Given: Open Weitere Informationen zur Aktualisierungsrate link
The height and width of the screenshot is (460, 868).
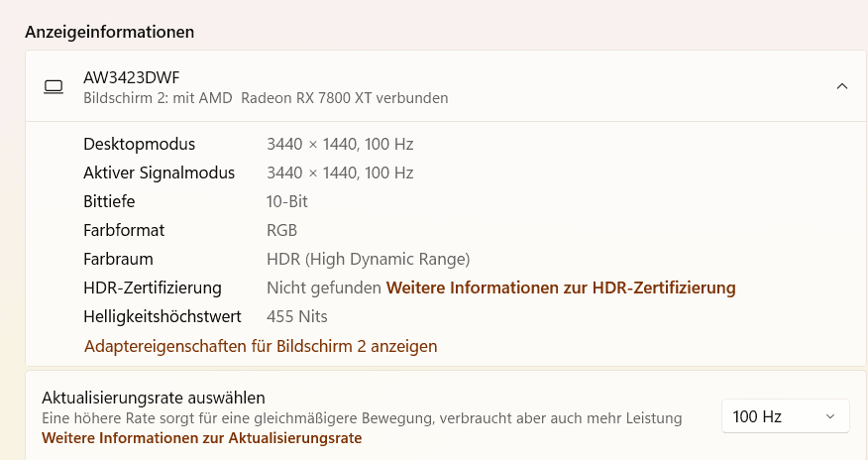Looking at the screenshot, I should (x=201, y=438).
